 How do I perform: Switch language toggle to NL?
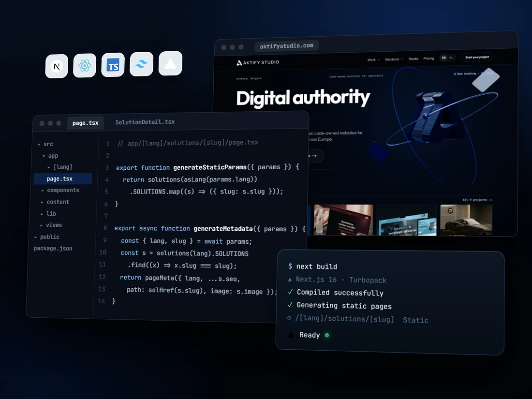tap(451, 58)
